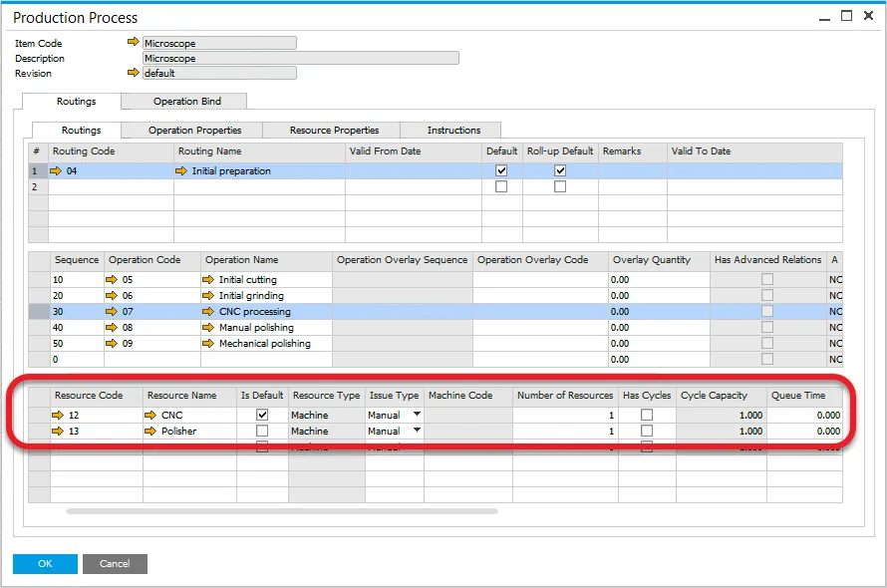Viewport: 887px width, 588px height.
Task: Open resource code 12 using its link arrow
Action: (60, 415)
